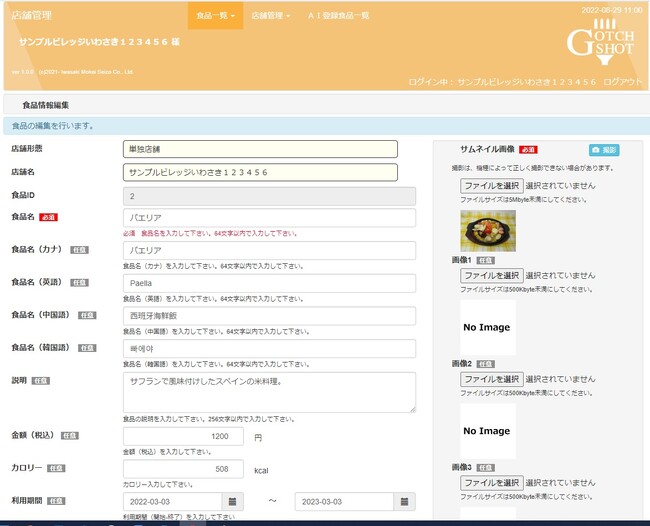Choose file for 画像1
650x526 pixels.
point(491,275)
